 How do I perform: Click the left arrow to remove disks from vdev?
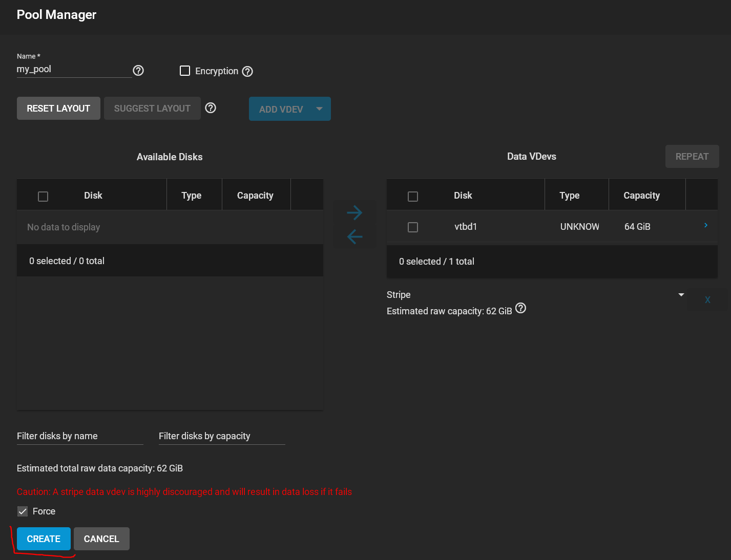[354, 236]
